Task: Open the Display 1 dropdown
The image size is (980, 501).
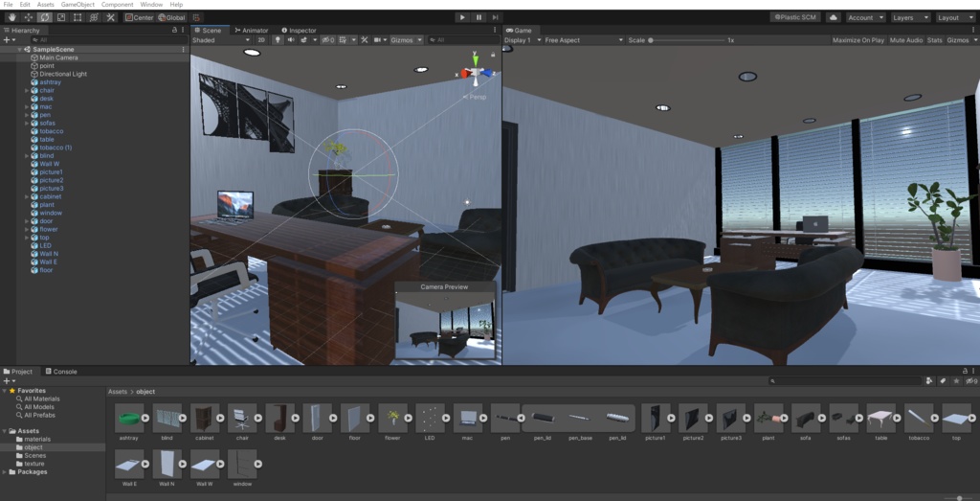Action: 523,40
